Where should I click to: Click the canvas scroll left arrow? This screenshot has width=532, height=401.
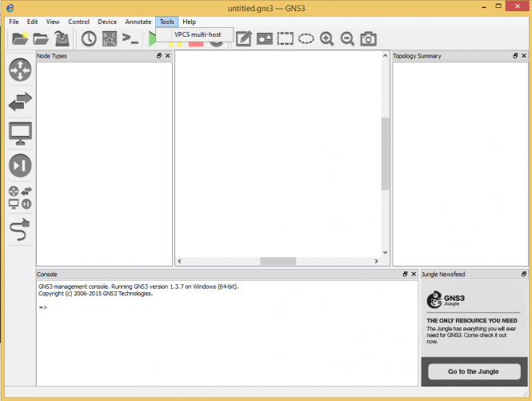(x=179, y=261)
